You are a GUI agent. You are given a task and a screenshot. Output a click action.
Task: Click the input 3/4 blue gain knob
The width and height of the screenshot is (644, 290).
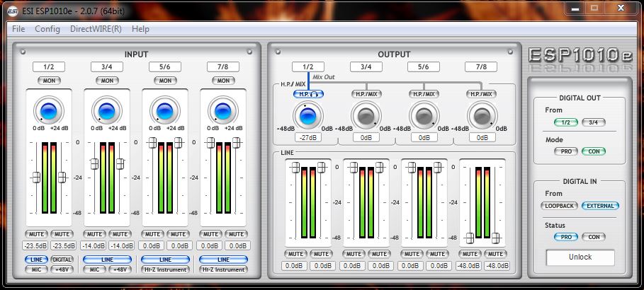click(x=107, y=111)
